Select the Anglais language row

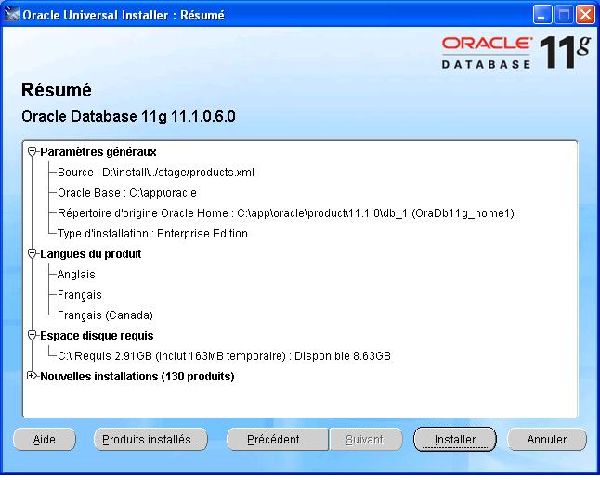click(x=76, y=274)
